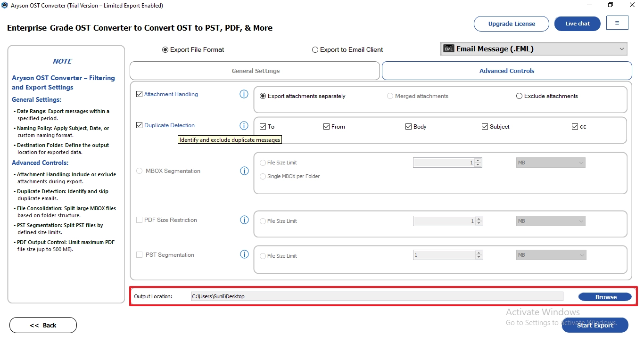Toggle the Duplicate Detection checkbox

(139, 125)
